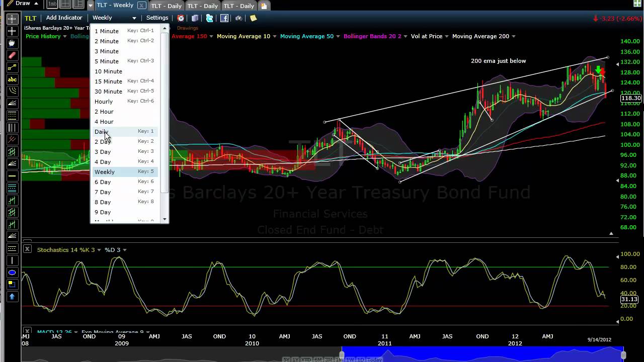Open a new chart tab page icon
The height and width of the screenshot is (362, 644).
tap(264, 6)
